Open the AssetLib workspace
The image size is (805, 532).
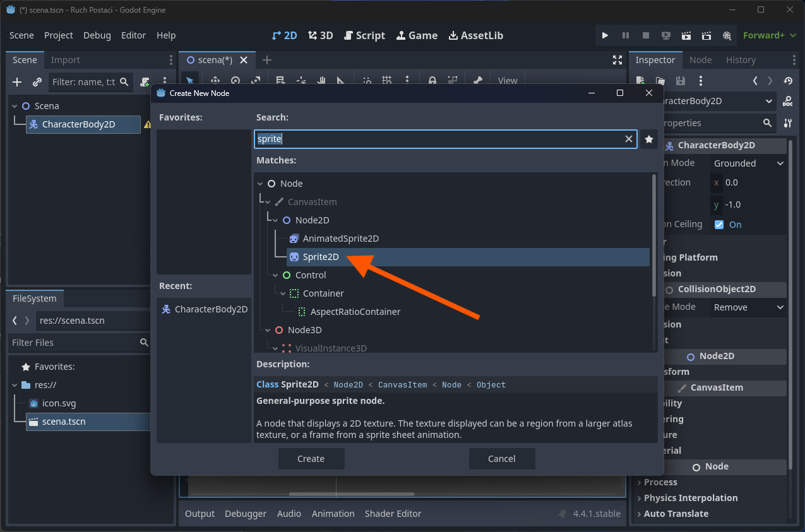tap(476, 35)
